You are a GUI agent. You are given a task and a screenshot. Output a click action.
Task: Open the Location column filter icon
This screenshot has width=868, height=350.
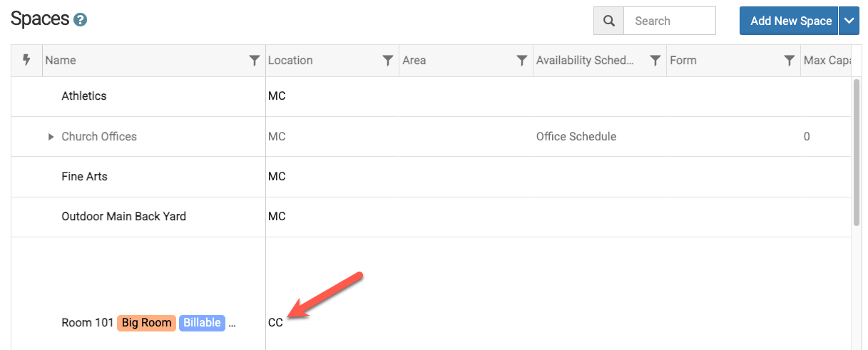(x=388, y=61)
